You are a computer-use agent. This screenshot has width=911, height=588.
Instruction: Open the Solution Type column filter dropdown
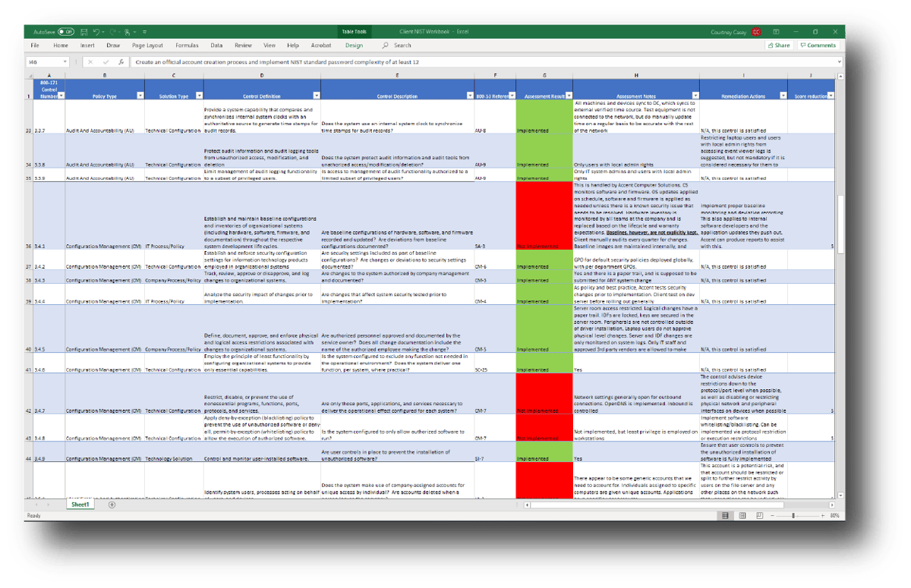[199, 96]
